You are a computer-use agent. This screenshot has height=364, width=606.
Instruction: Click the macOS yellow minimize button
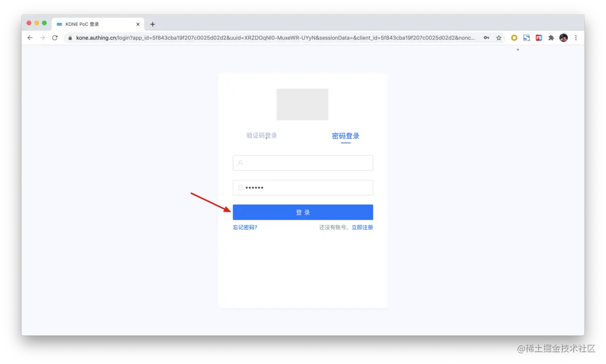click(x=37, y=23)
